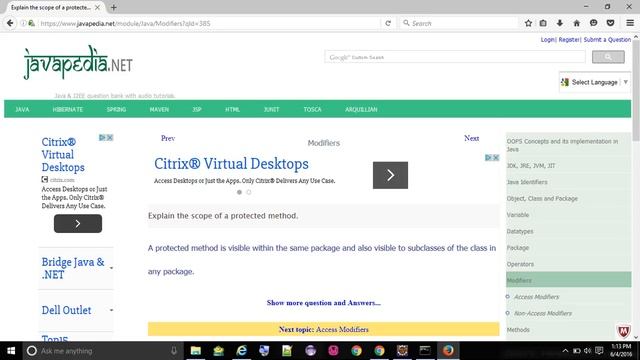Open the downloads arrow icon
640x360 pixels.
tap(560, 23)
